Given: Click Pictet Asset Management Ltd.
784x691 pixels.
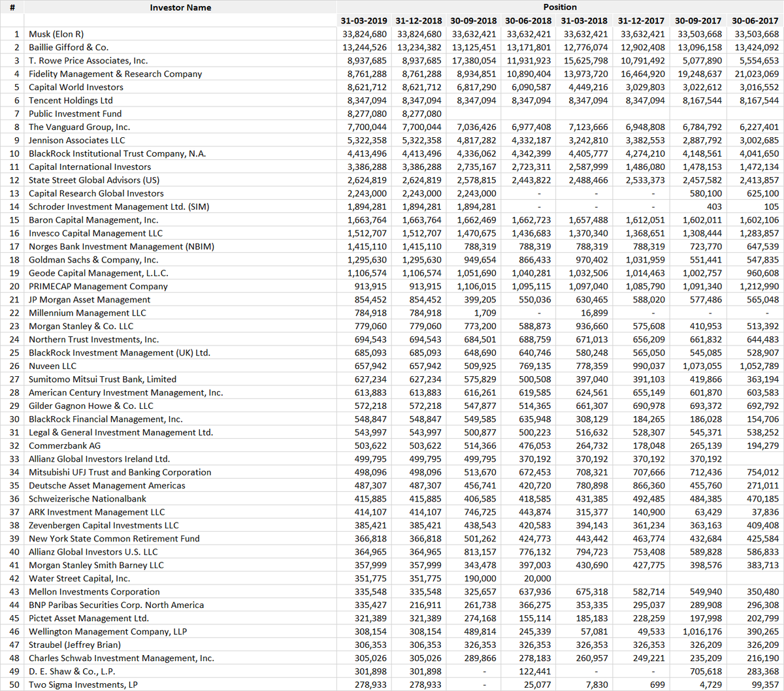Looking at the screenshot, I should [89, 619].
